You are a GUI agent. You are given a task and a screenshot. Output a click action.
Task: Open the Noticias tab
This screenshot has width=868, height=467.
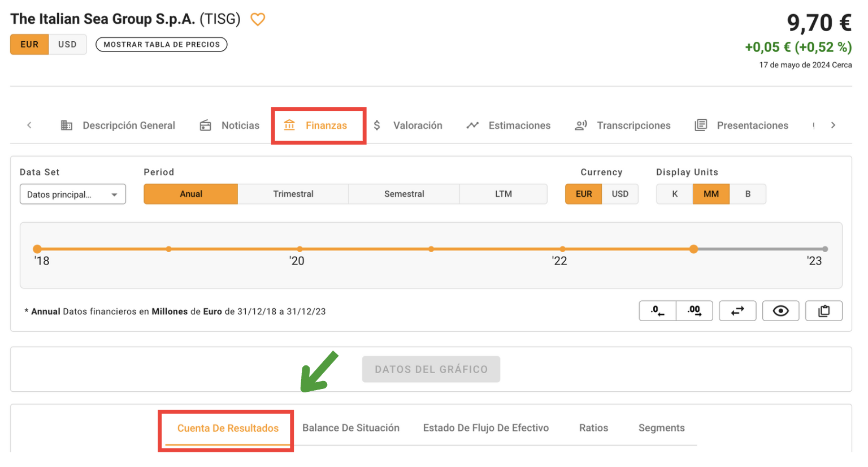[229, 125]
